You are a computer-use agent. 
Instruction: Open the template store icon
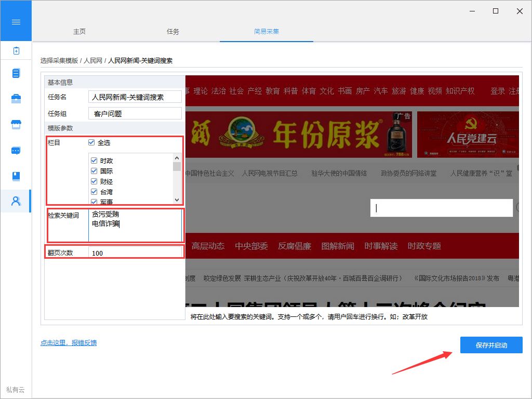click(16, 125)
